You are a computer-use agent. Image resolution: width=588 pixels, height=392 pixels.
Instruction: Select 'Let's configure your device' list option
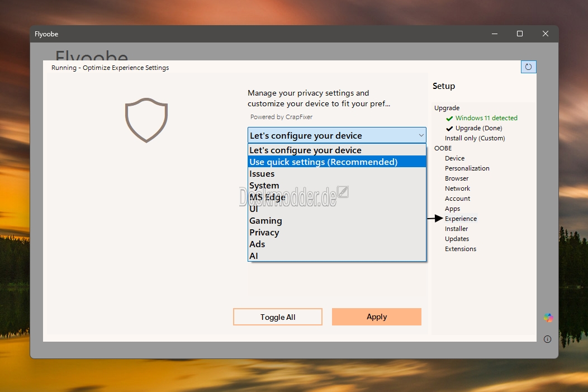point(336,150)
